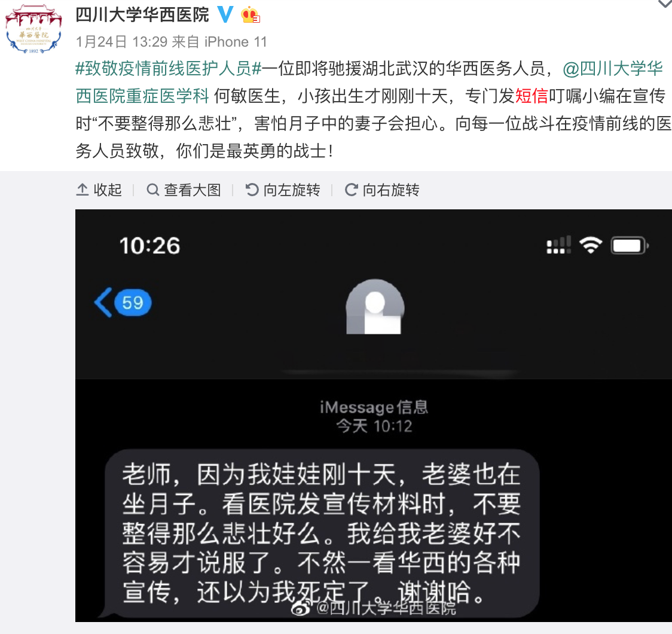Open the post timestamp 1月24日 13:29
The width and height of the screenshot is (672, 634).
pyautogui.click(x=121, y=42)
